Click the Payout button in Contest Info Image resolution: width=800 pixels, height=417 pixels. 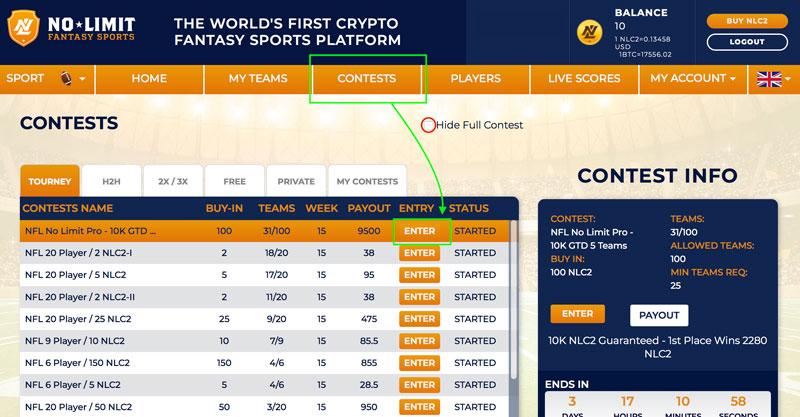(x=658, y=315)
